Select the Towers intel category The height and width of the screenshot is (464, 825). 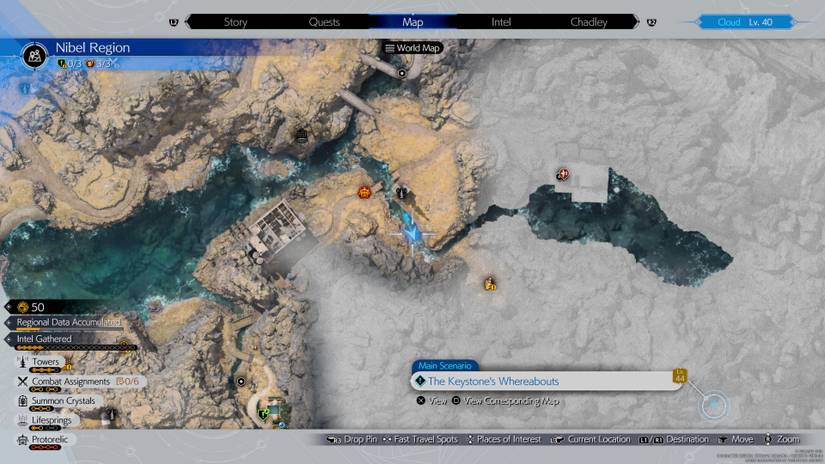(x=45, y=363)
